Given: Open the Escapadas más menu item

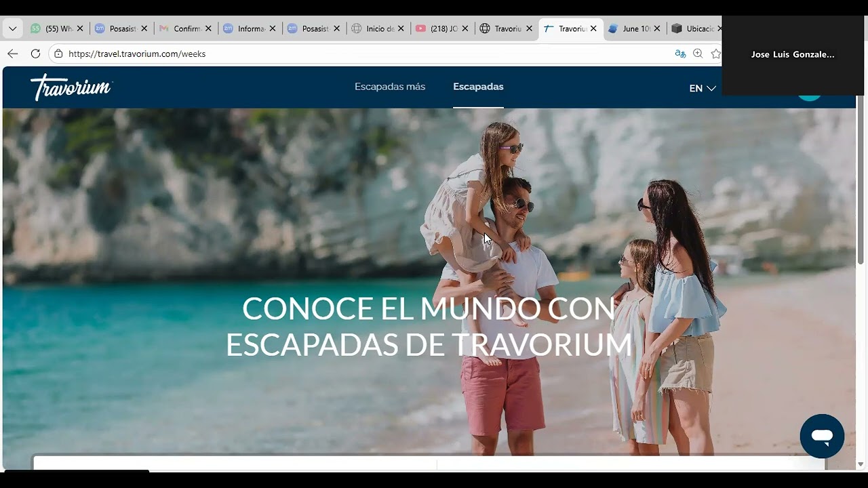Looking at the screenshot, I should [x=390, y=87].
